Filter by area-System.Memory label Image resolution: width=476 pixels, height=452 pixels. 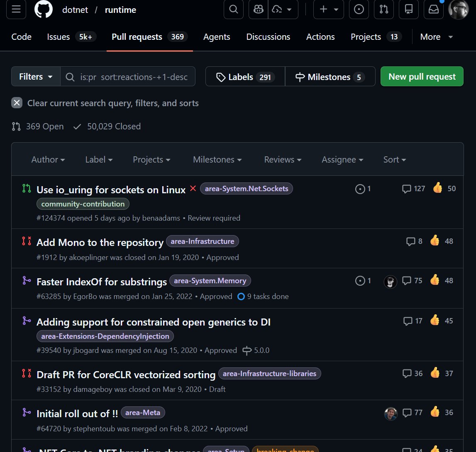point(210,281)
